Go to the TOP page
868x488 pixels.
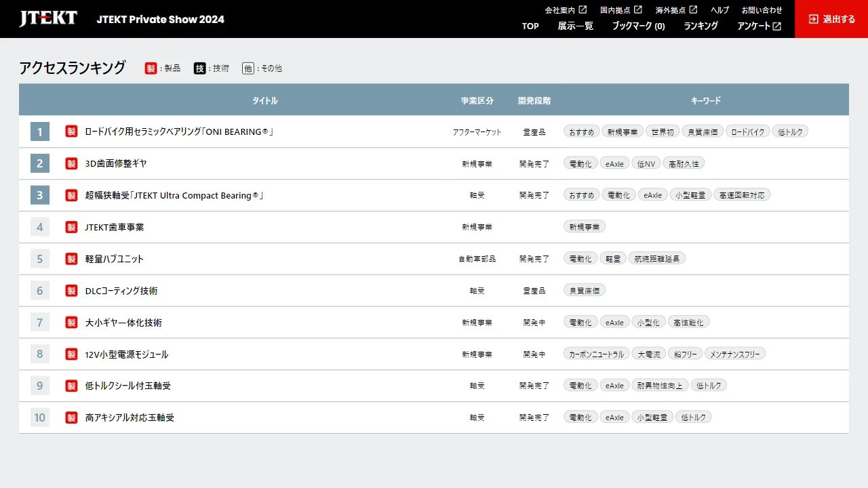pyautogui.click(x=530, y=26)
